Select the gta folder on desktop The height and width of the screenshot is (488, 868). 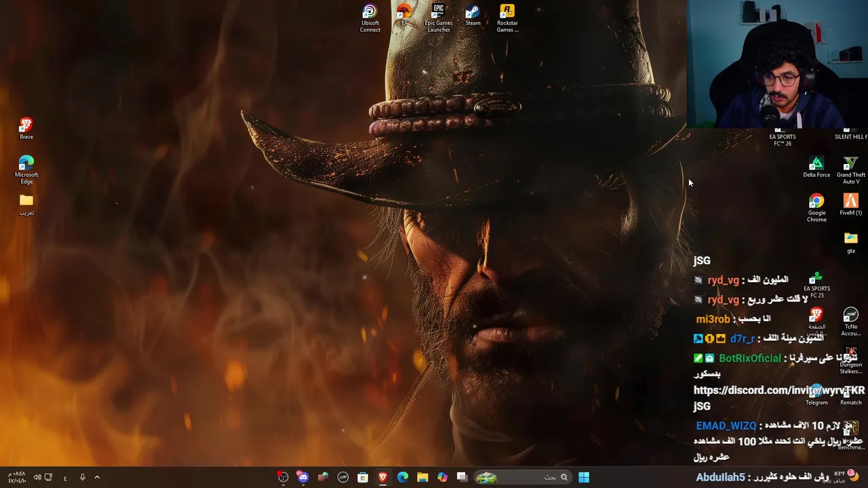click(x=850, y=243)
